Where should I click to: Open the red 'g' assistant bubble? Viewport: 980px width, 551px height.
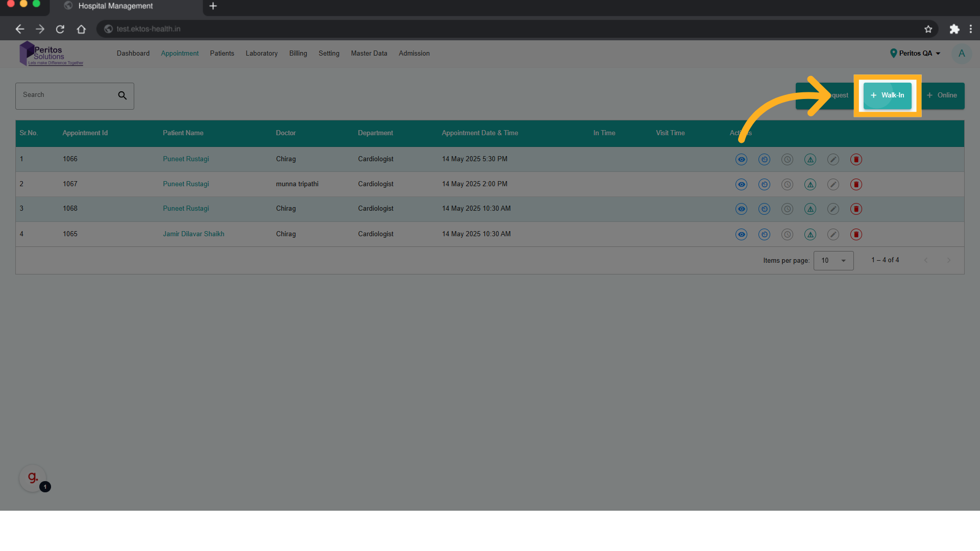click(x=33, y=478)
